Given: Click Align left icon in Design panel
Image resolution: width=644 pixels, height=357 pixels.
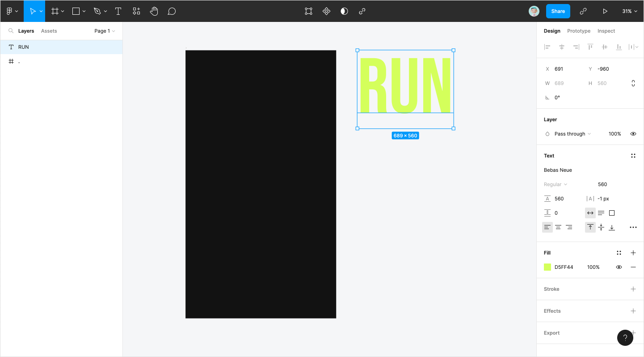Looking at the screenshot, I should [547, 47].
